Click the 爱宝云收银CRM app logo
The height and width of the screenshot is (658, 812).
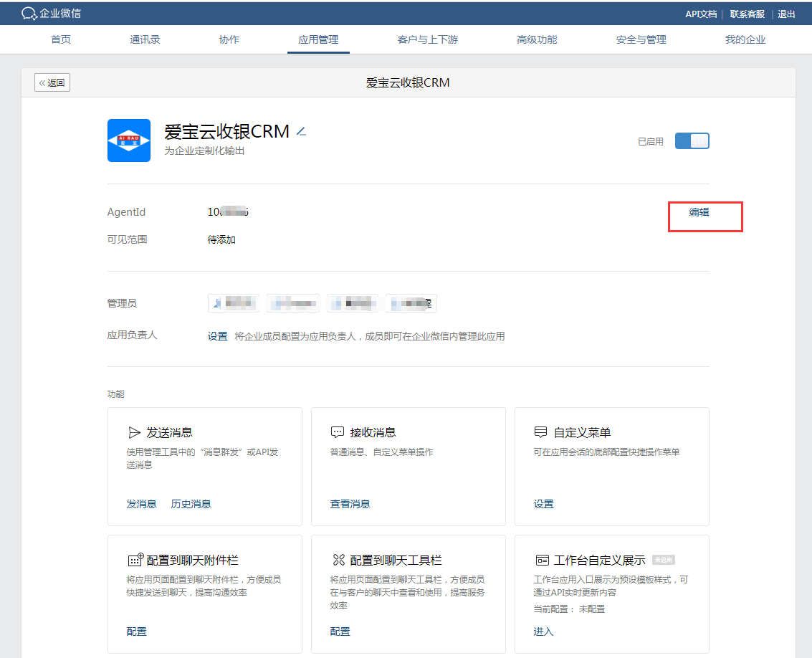click(129, 140)
